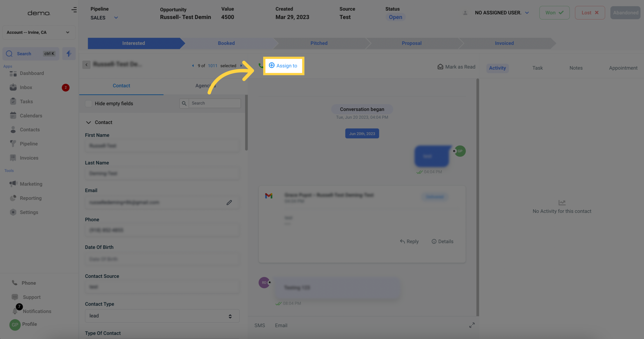644x339 pixels.
Task: Open the Inbox section
Action: [26, 87]
